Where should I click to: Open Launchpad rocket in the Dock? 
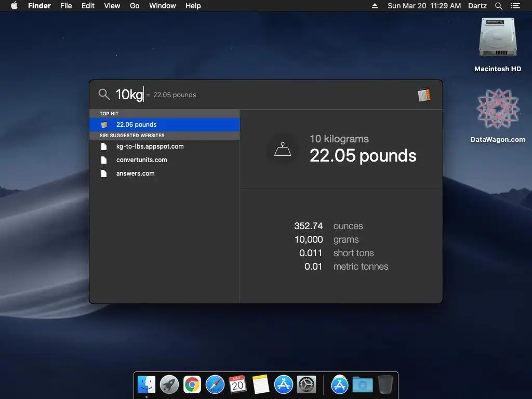(169, 385)
